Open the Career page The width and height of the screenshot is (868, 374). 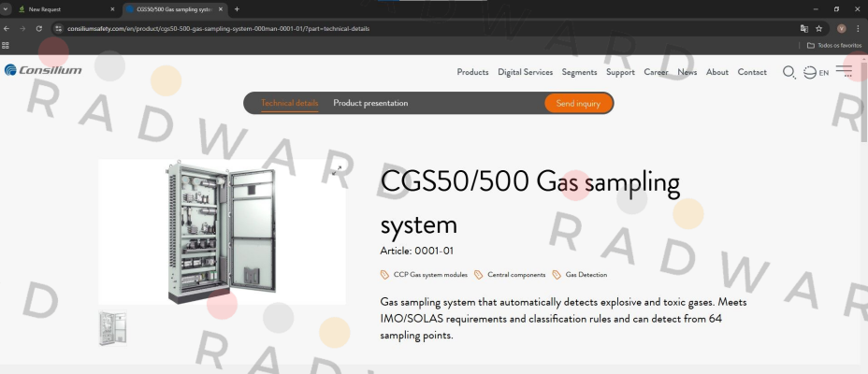click(x=656, y=72)
